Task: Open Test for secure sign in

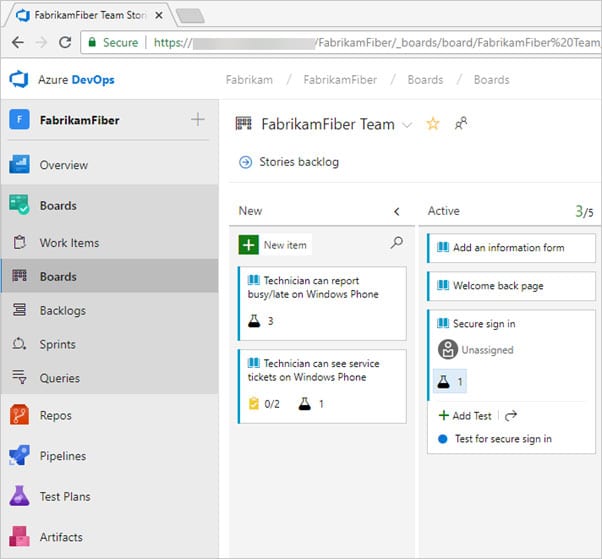Action: (503, 438)
